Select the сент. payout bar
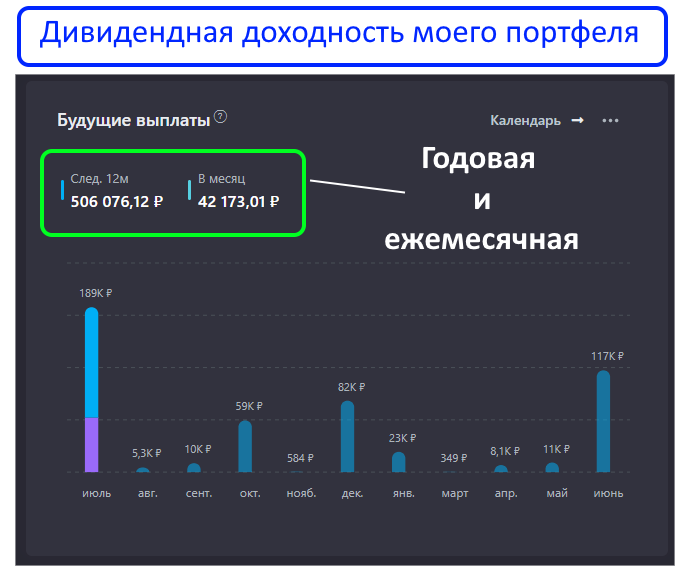The height and width of the screenshot is (579, 691). (194, 468)
